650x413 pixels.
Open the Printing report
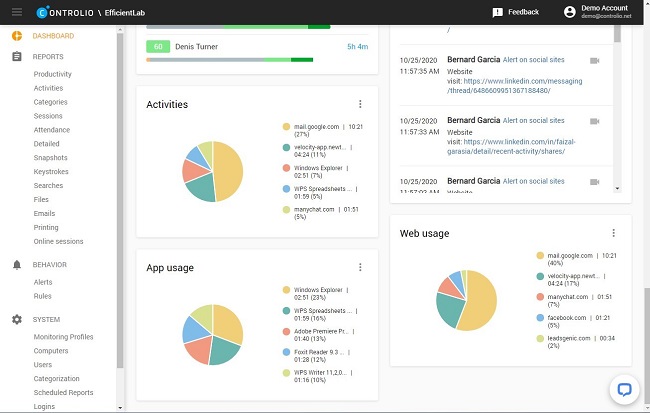pos(46,227)
